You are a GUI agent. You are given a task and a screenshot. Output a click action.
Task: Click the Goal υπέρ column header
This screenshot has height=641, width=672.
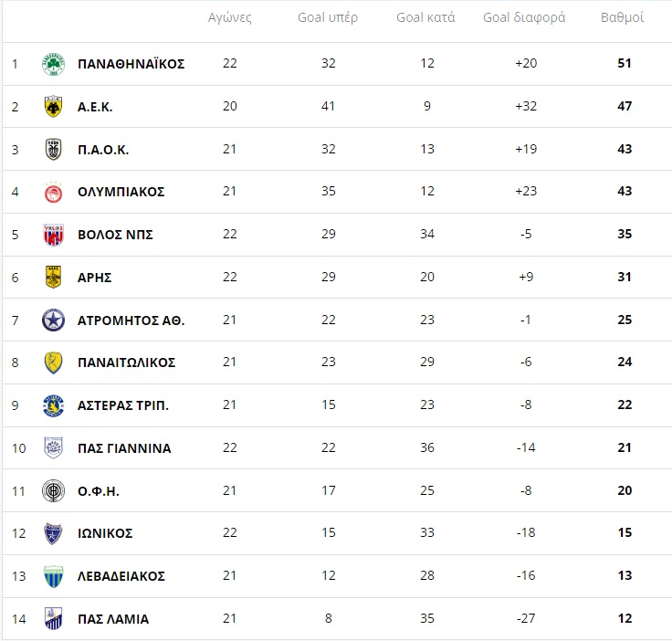tap(328, 17)
